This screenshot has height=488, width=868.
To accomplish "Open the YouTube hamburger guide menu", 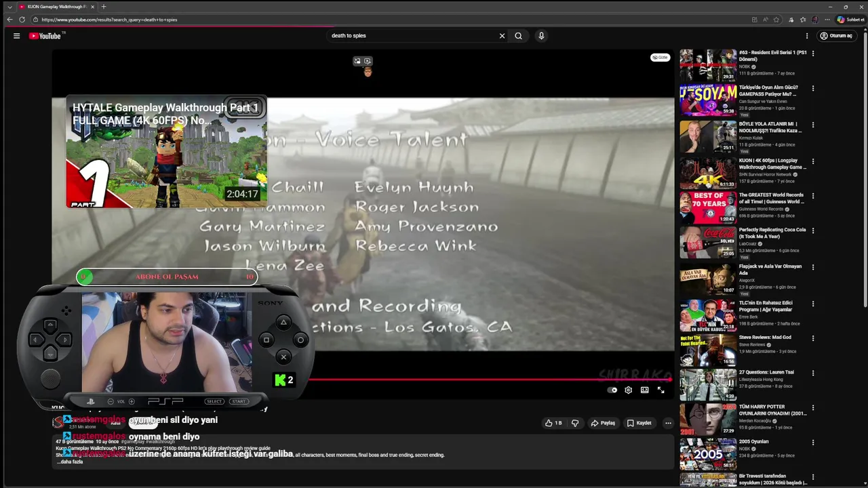I will 16,36.
